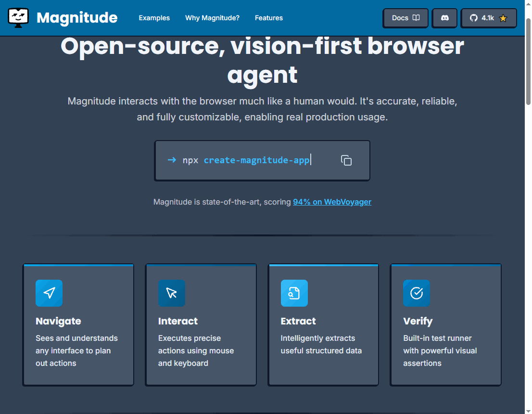Viewport: 532px width, 414px height.
Task: Click the Interact cursor icon
Action: tap(172, 293)
